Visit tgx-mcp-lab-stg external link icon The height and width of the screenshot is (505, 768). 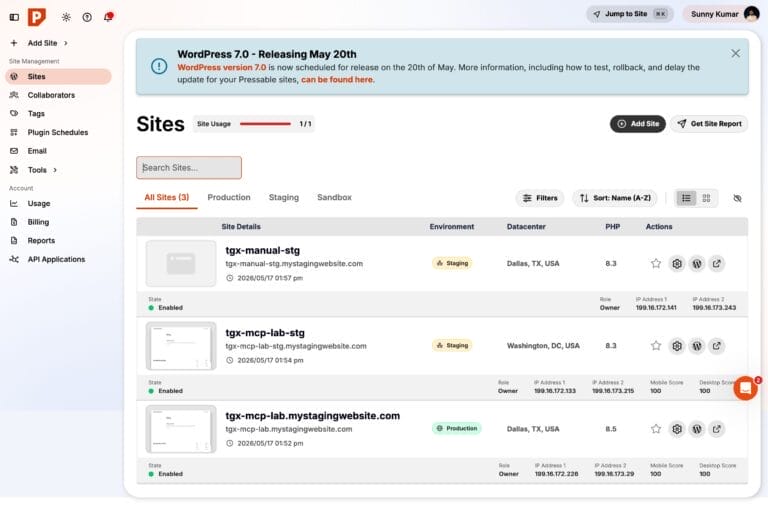coord(717,346)
